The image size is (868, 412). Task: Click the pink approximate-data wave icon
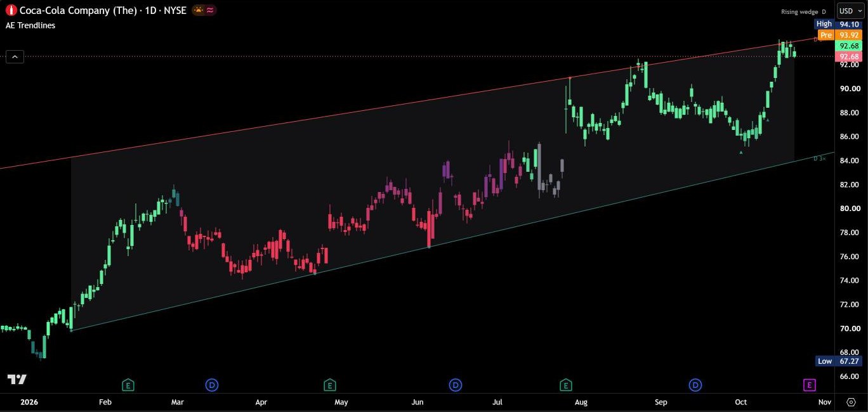click(x=210, y=10)
